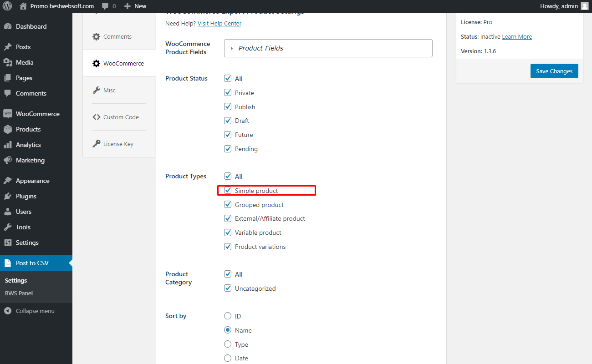The image size is (592, 364).
Task: Open the Visit Help Center link
Action: point(219,23)
